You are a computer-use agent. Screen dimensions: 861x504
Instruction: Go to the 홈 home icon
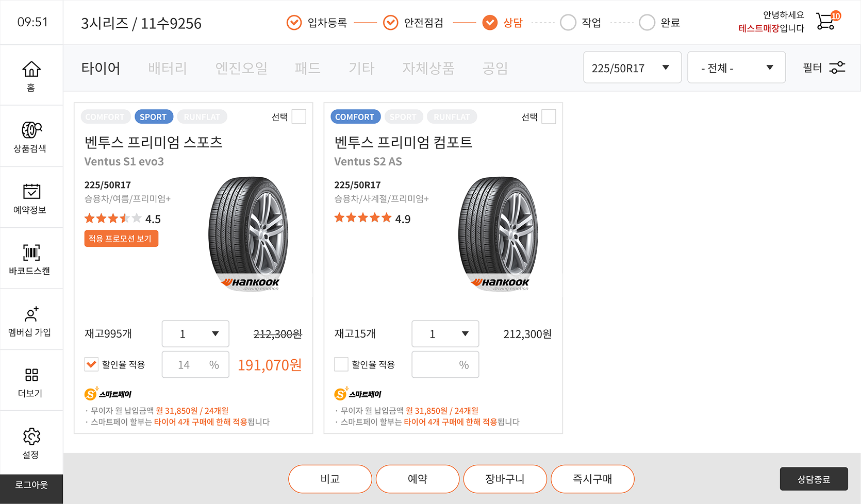pos(31,70)
